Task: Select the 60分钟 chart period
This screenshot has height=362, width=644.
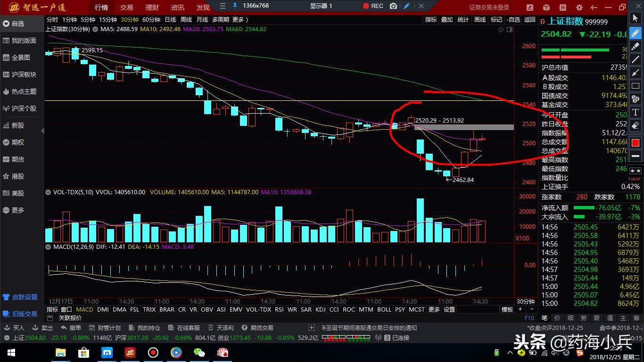Action: (x=151, y=20)
